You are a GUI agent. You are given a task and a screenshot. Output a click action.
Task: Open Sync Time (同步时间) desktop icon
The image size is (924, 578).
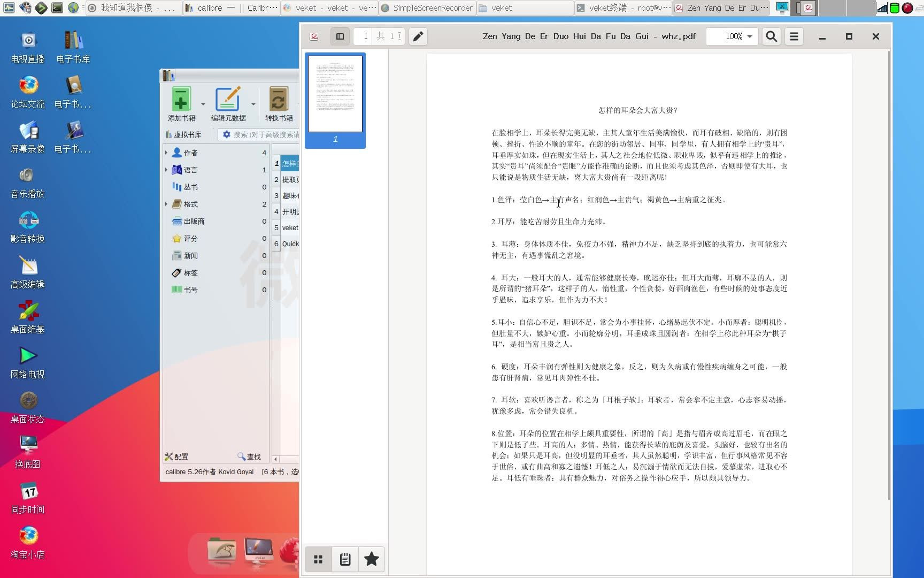(x=28, y=498)
